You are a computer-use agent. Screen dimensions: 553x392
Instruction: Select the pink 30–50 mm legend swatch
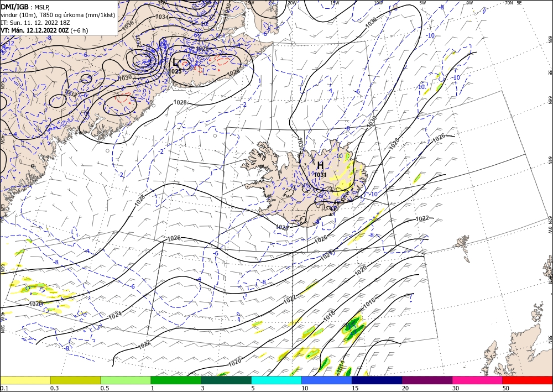(x=478, y=380)
